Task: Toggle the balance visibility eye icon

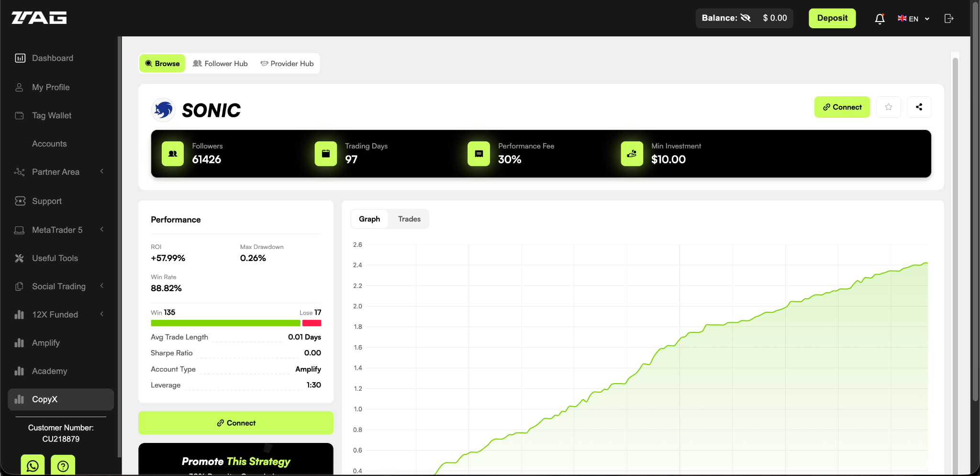Action: pyautogui.click(x=746, y=18)
